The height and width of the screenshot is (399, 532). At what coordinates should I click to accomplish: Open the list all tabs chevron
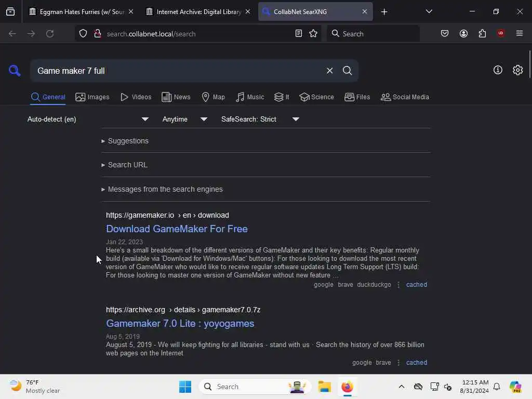tap(429, 11)
